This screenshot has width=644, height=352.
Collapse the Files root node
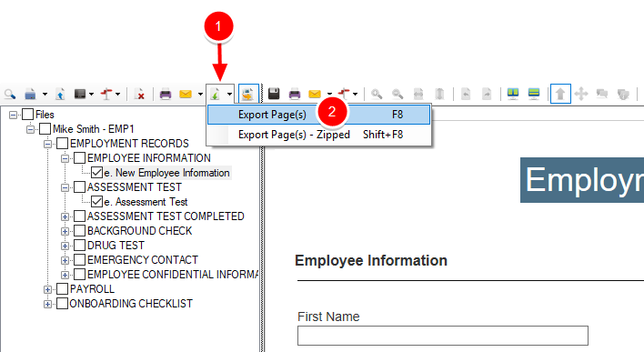coord(13,115)
